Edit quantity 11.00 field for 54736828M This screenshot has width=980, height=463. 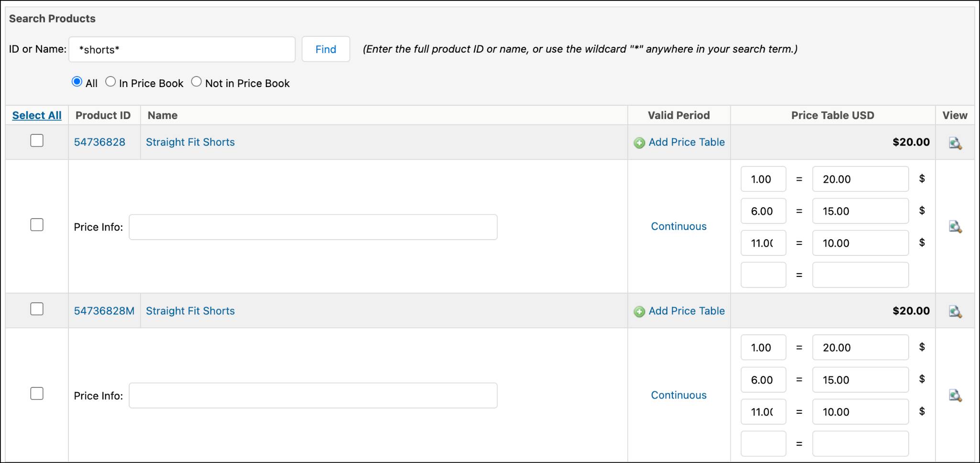pos(763,412)
